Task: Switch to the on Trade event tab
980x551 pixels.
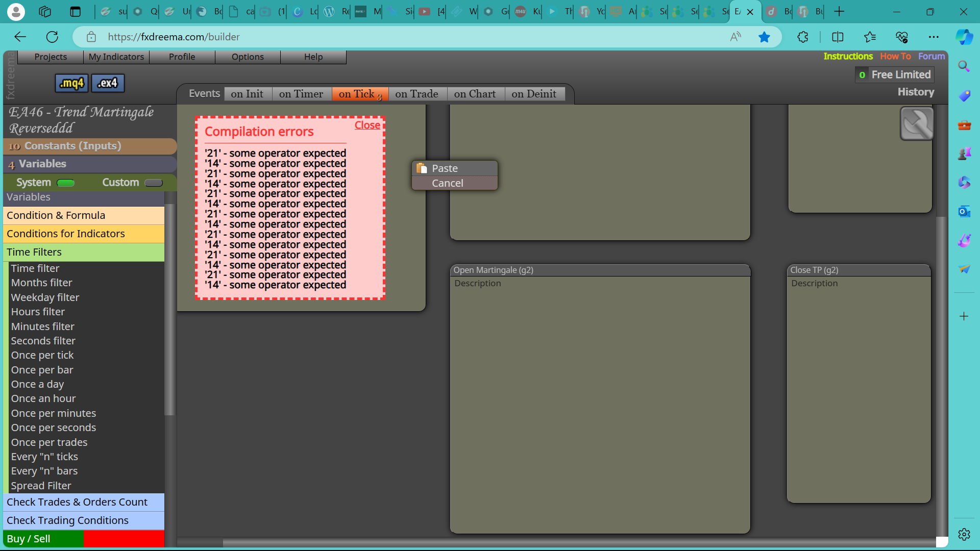Action: [417, 94]
